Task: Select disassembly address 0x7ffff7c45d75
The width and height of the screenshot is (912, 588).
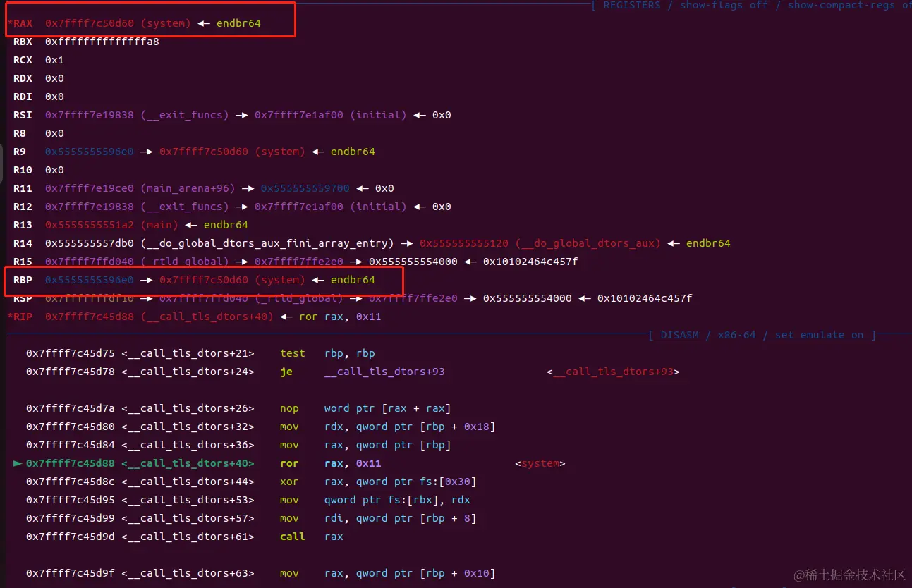Action: point(71,353)
